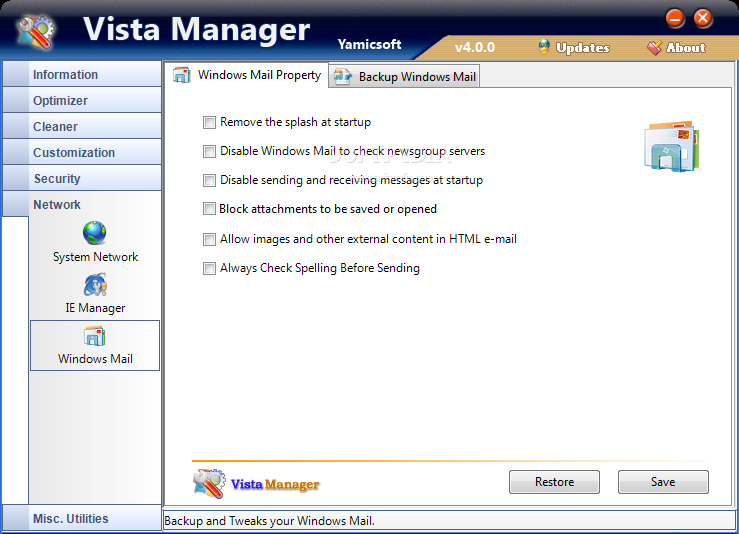
Task: Expand the Cleaner section
Action: [x=82, y=126]
